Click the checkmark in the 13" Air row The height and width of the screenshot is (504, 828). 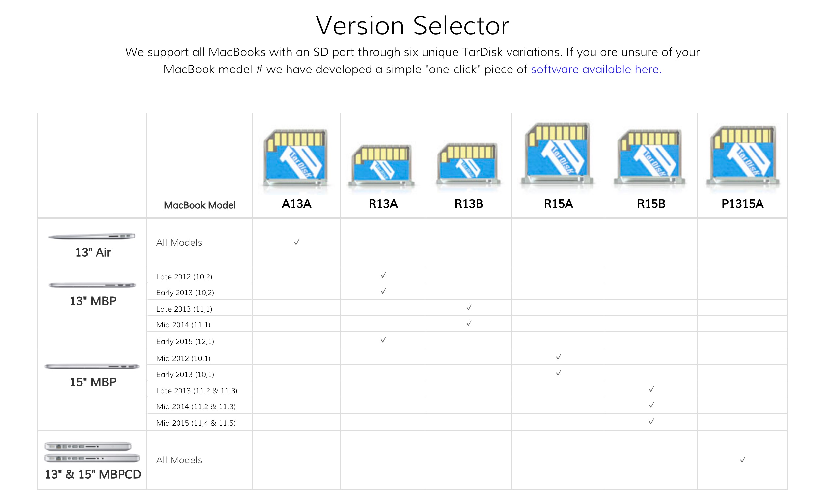click(x=296, y=242)
